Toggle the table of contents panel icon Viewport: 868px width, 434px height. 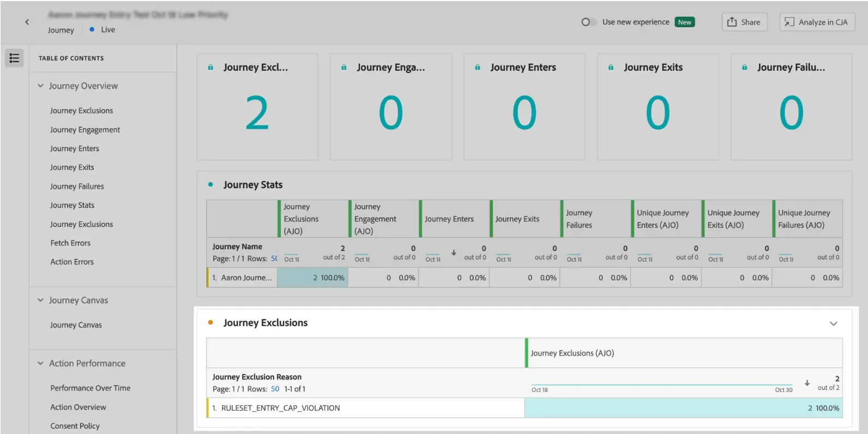tap(14, 58)
